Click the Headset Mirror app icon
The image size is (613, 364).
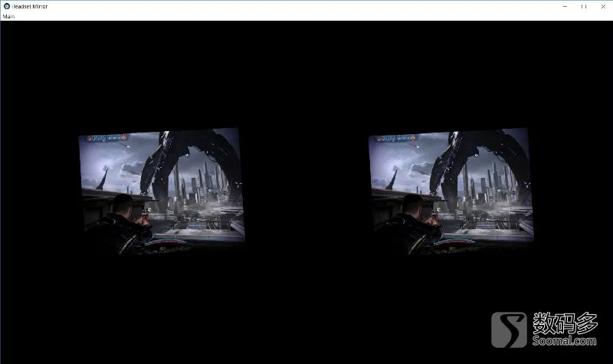(x=7, y=6)
